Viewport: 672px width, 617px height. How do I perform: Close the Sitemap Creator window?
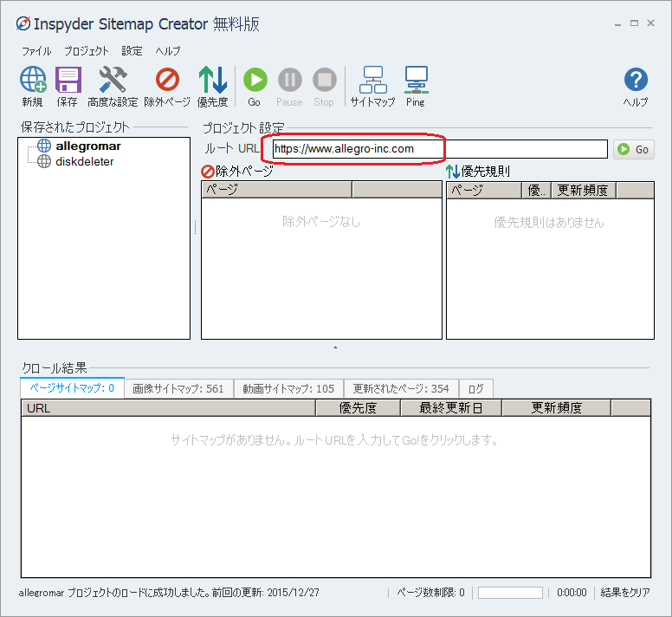pyautogui.click(x=650, y=23)
